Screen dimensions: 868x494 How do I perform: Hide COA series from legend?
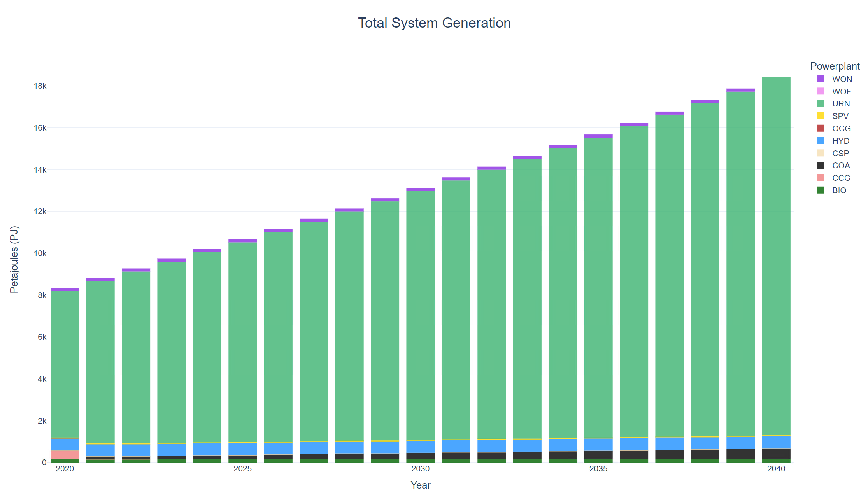pos(840,166)
